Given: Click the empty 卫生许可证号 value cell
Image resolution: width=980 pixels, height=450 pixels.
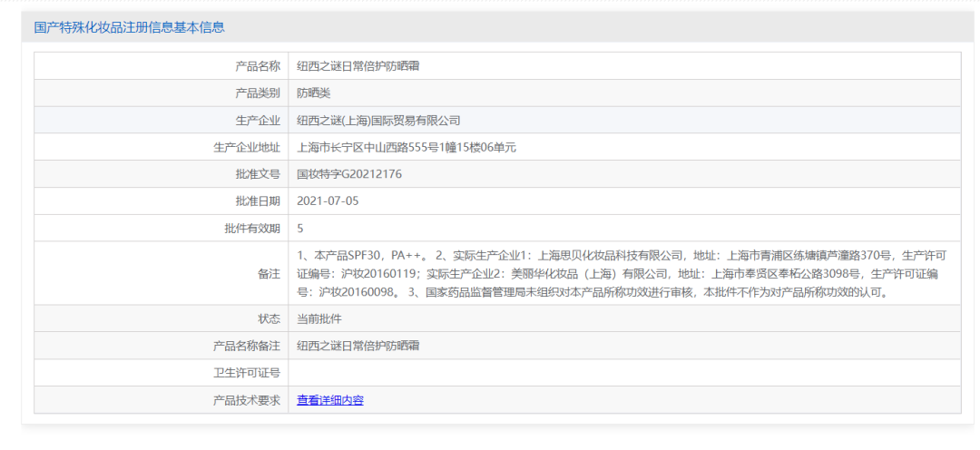Looking at the screenshot, I should (623, 373).
